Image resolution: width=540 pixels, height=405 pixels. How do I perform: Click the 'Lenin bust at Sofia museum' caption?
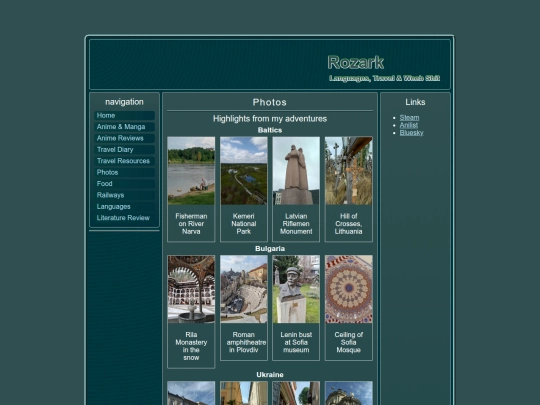[296, 342]
